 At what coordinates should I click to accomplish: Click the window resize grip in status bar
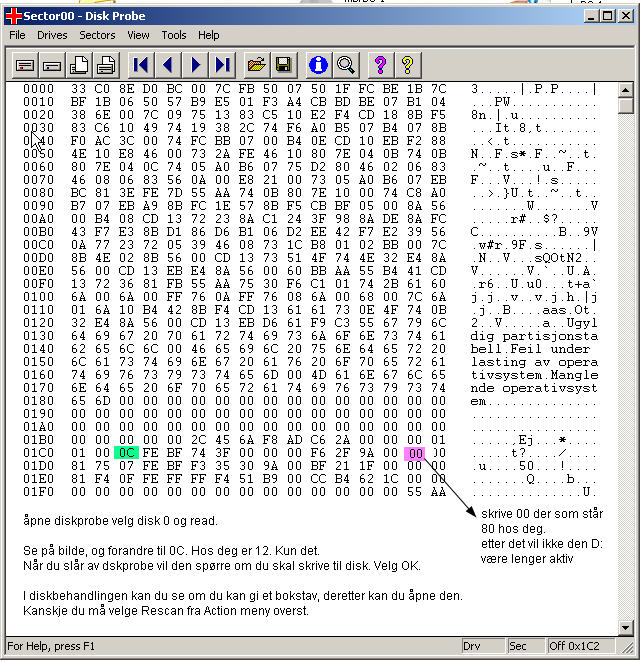[x=628, y=648]
